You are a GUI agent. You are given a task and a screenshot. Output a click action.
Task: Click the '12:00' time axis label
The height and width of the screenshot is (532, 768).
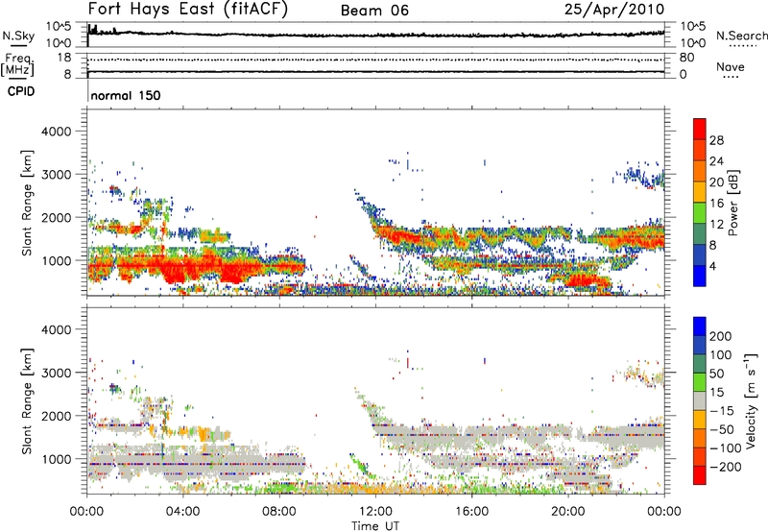point(375,512)
